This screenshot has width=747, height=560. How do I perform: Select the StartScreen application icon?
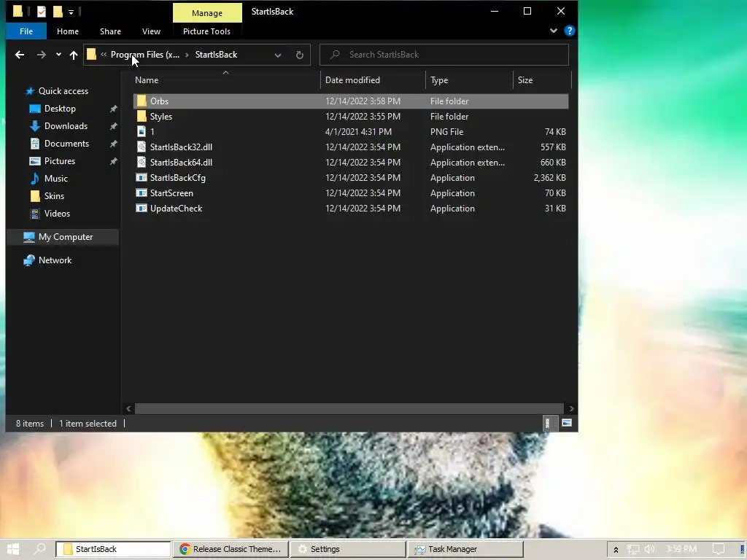pyautogui.click(x=142, y=192)
